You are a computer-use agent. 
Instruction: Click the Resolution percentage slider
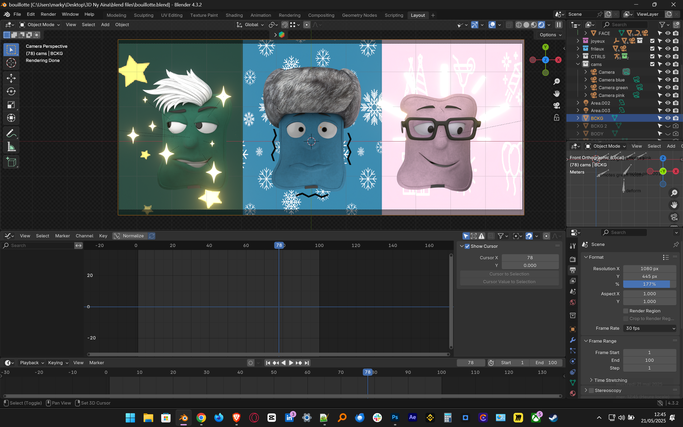pos(650,284)
